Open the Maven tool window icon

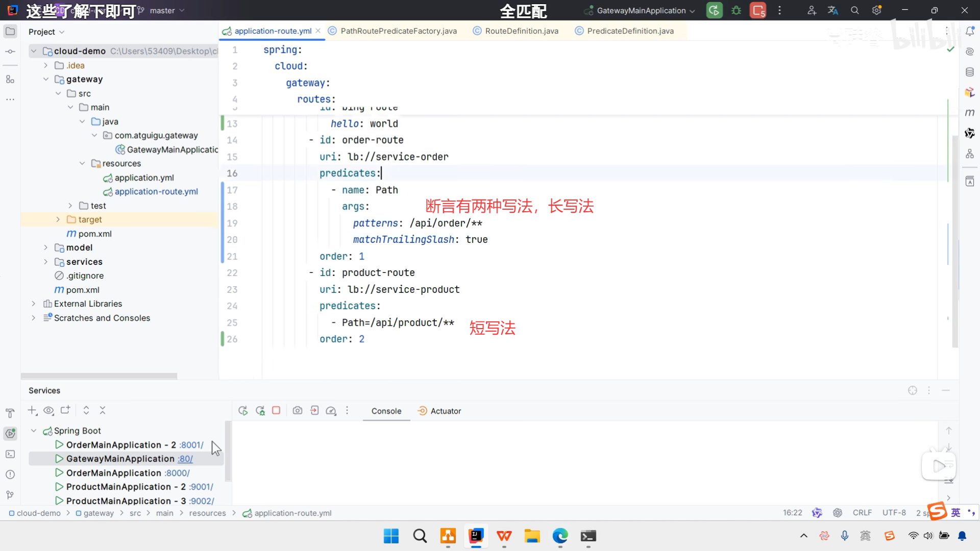(970, 113)
